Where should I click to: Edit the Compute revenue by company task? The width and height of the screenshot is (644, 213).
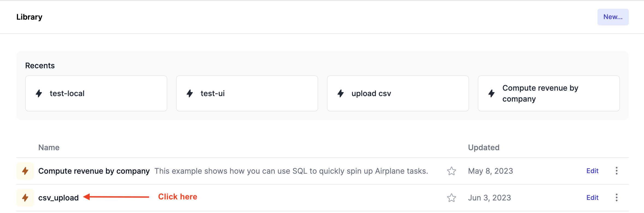pyautogui.click(x=592, y=171)
